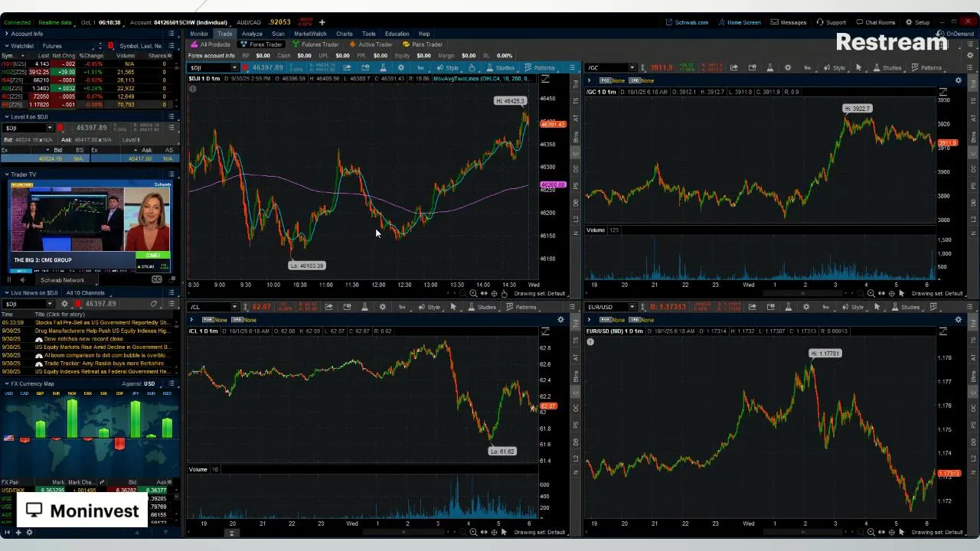Image resolution: width=980 pixels, height=551 pixels.
Task: Share the $DJI chart
Action: coord(347,67)
